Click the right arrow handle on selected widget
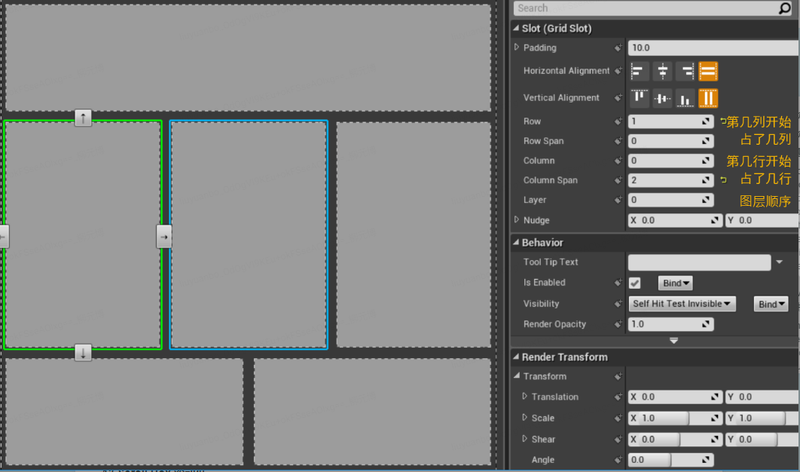Image resolution: width=800 pixels, height=472 pixels. click(164, 237)
